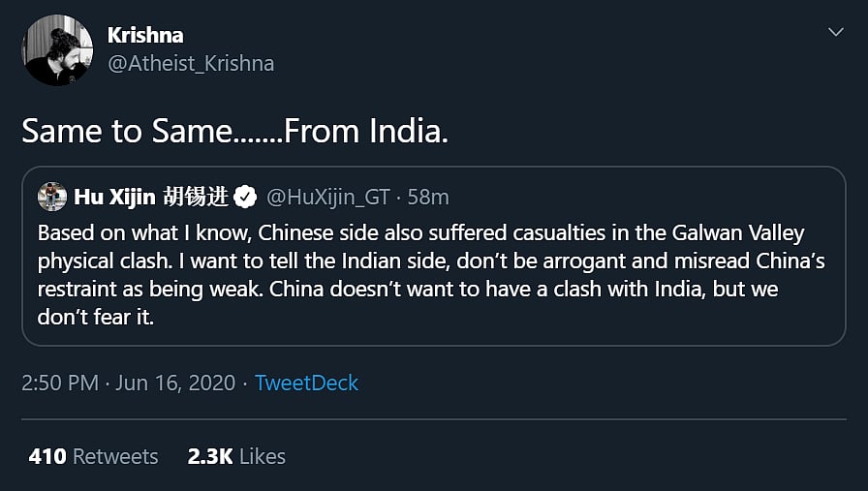The height and width of the screenshot is (491, 868).
Task: Click Hu Xijin's small avatar
Action: click(52, 197)
